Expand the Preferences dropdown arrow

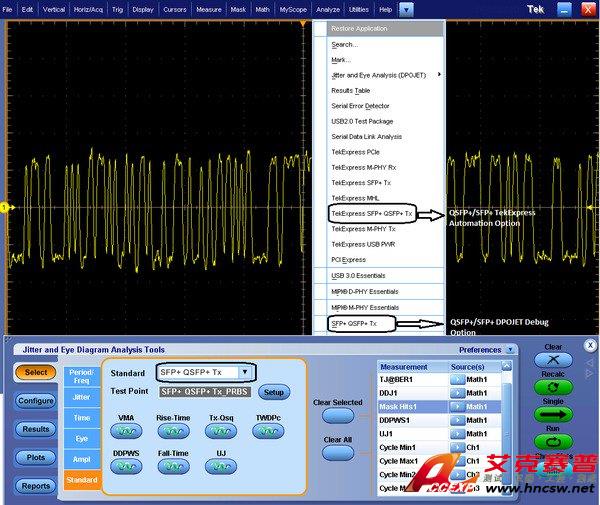(510, 350)
